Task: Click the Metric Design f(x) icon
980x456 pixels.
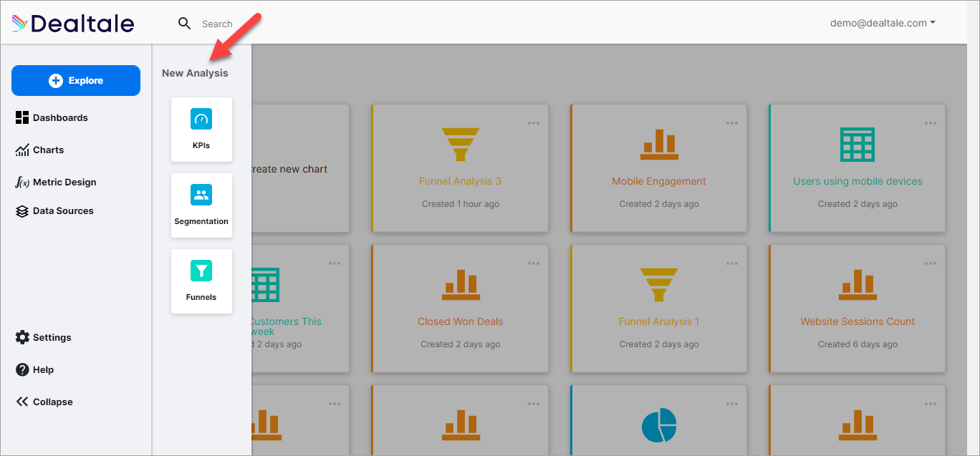Action: pyautogui.click(x=22, y=182)
